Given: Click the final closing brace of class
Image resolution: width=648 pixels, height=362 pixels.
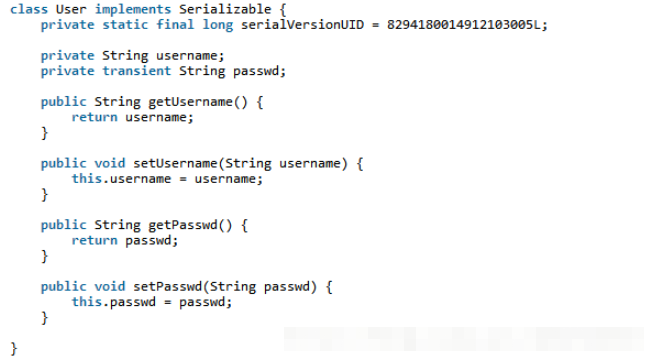Looking at the screenshot, I should (x=14, y=349).
